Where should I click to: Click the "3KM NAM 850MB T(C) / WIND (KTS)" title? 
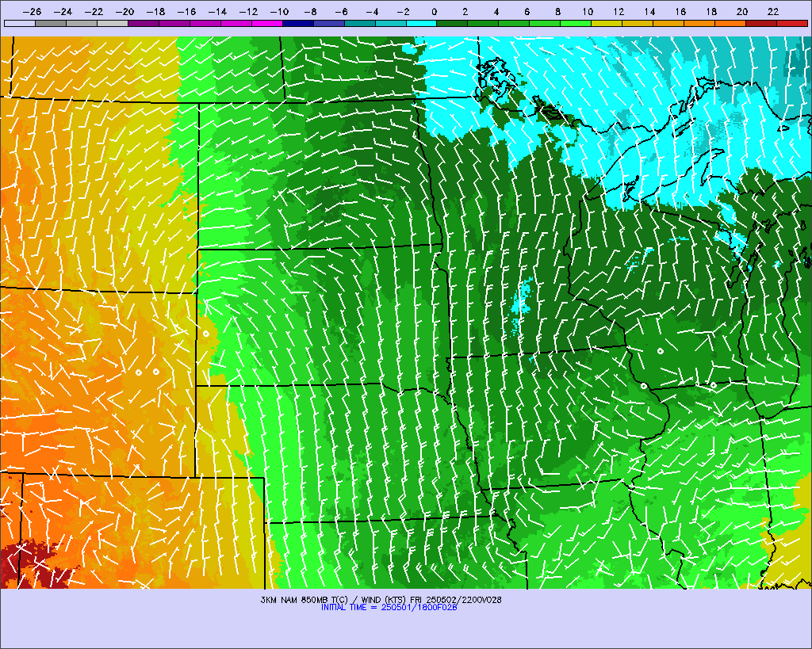[334, 600]
